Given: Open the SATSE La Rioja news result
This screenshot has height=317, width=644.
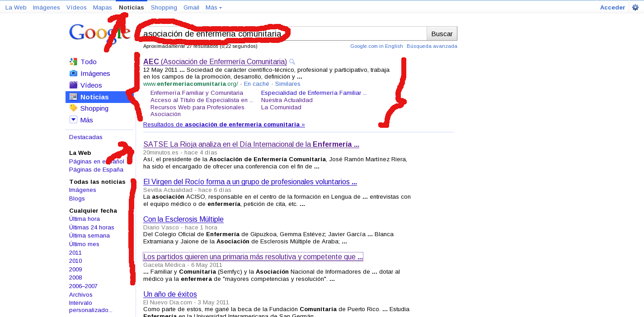Looking at the screenshot, I should 251,145.
